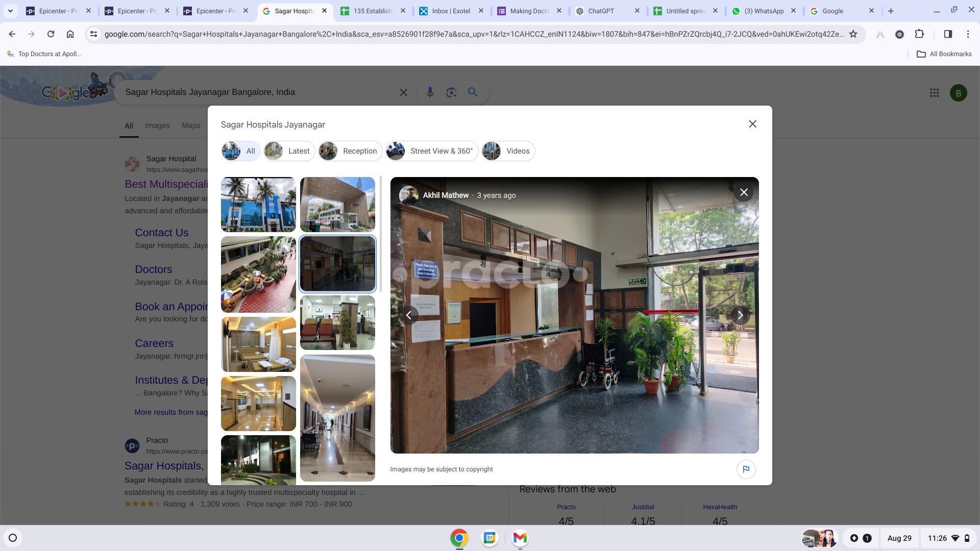Open Gmail from the shelf

[x=520, y=538]
